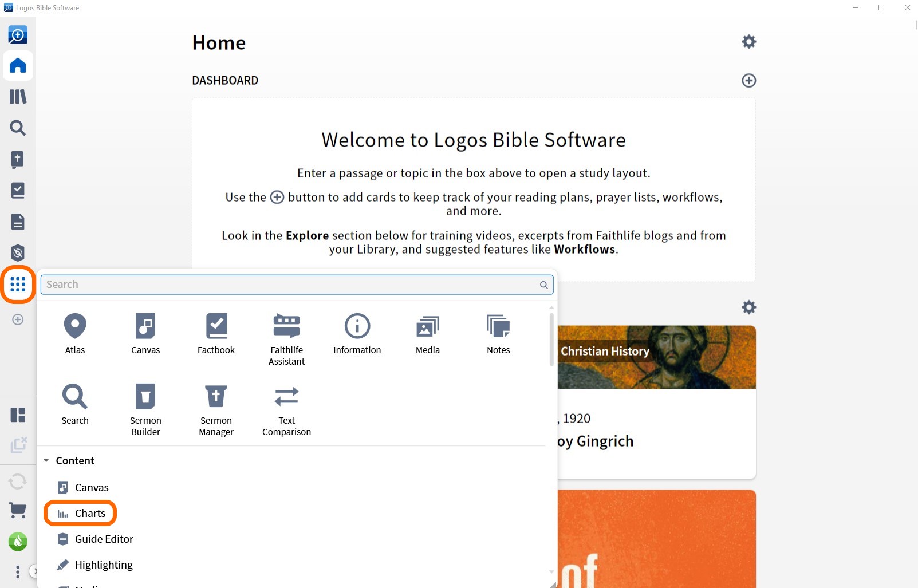The width and height of the screenshot is (918, 588).
Task: Open the three-dot more menu in sidebar
Action: 18,571
